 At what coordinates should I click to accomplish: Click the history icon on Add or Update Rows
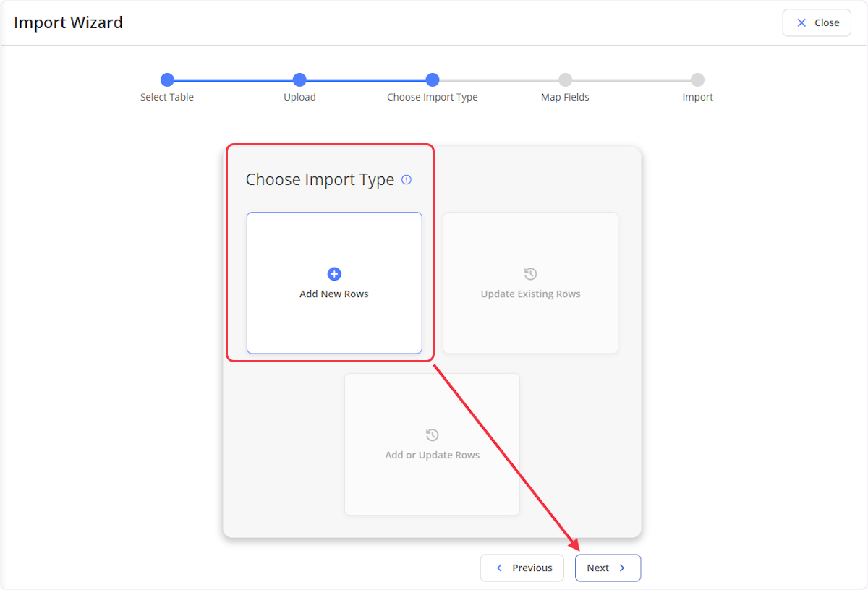(x=432, y=435)
